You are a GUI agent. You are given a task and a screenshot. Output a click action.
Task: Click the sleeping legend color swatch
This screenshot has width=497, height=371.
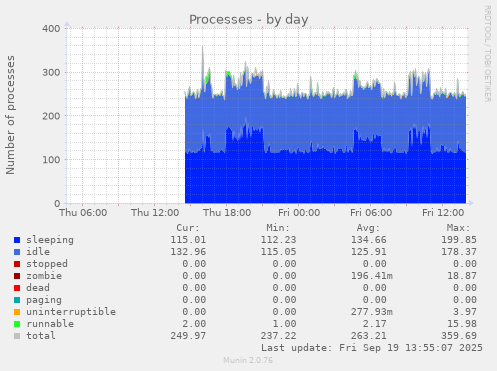17,240
